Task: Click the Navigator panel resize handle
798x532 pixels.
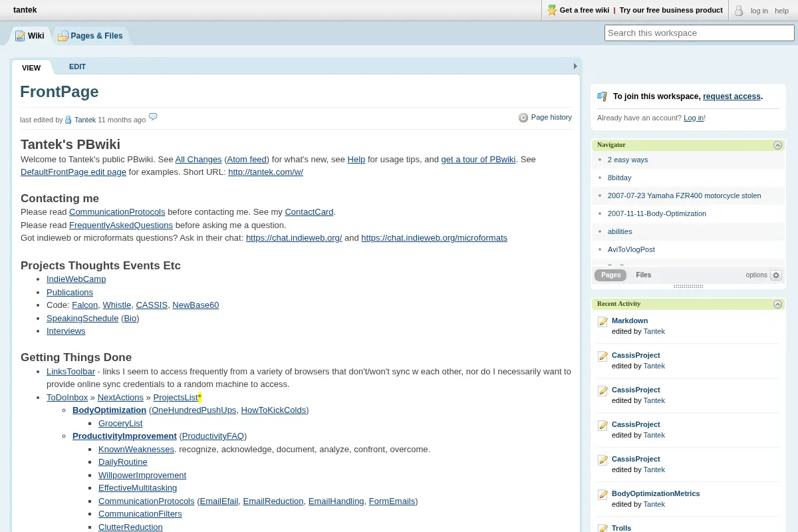Action: pos(688,287)
